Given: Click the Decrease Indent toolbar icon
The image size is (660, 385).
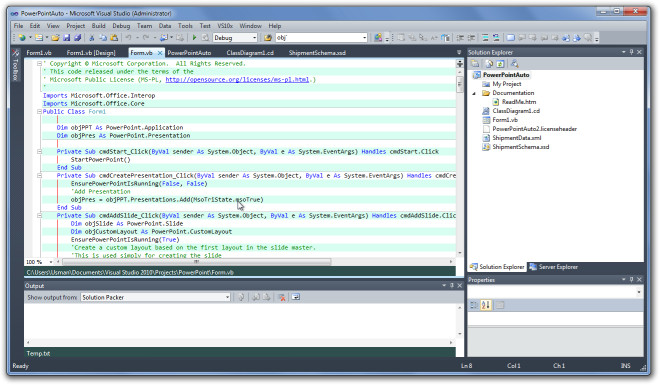Looking at the screenshot, I should (x=460, y=38).
